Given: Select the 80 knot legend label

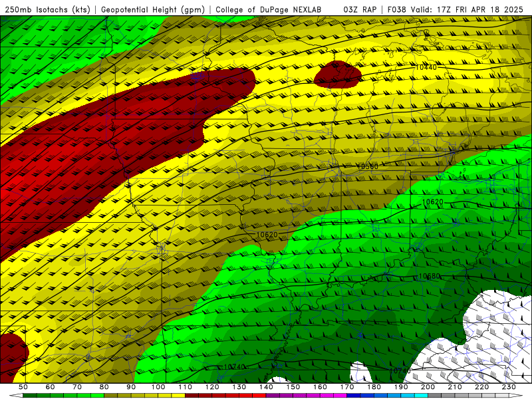Looking at the screenshot, I should point(104,387).
